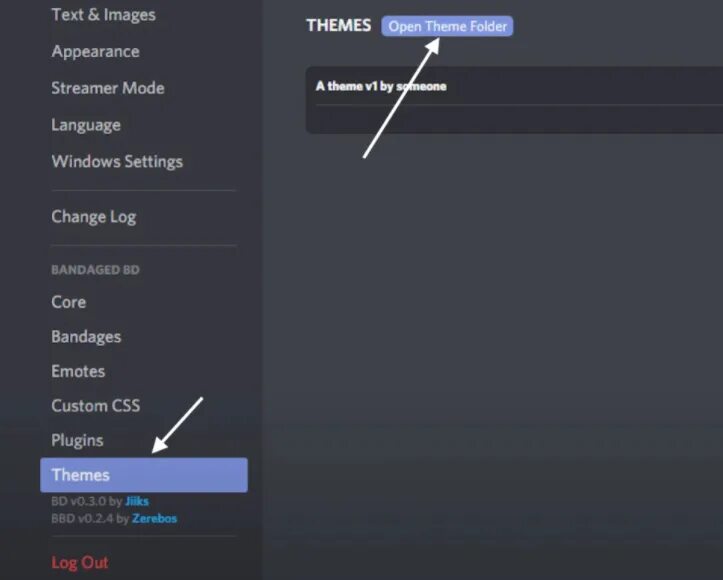Open the Language settings page
Viewport: 723px width, 580px height.
pos(86,125)
